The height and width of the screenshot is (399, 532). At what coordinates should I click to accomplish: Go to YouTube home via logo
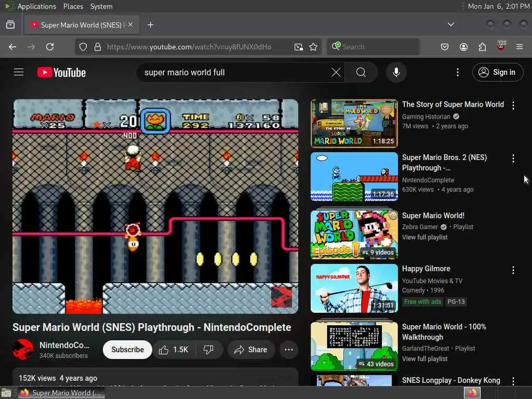[x=61, y=72]
